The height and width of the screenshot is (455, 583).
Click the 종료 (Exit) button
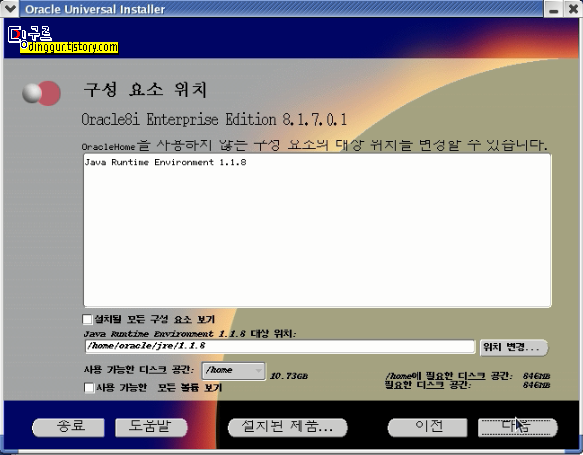point(68,427)
